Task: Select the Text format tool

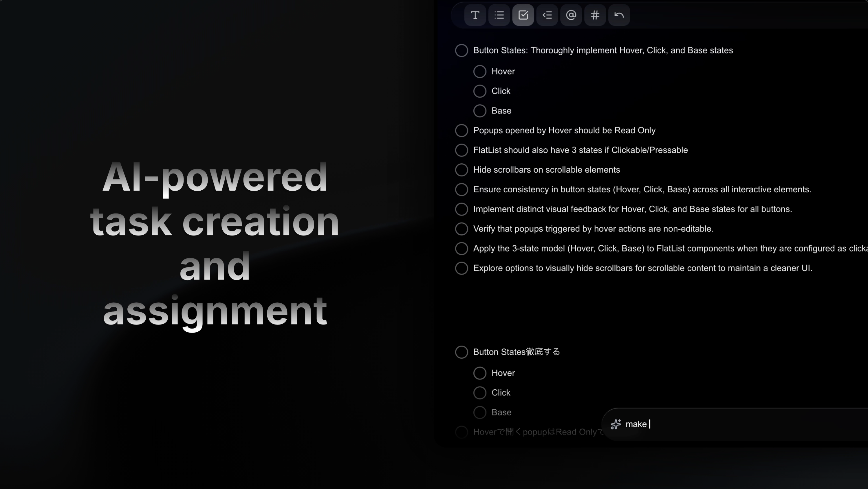Action: [475, 15]
